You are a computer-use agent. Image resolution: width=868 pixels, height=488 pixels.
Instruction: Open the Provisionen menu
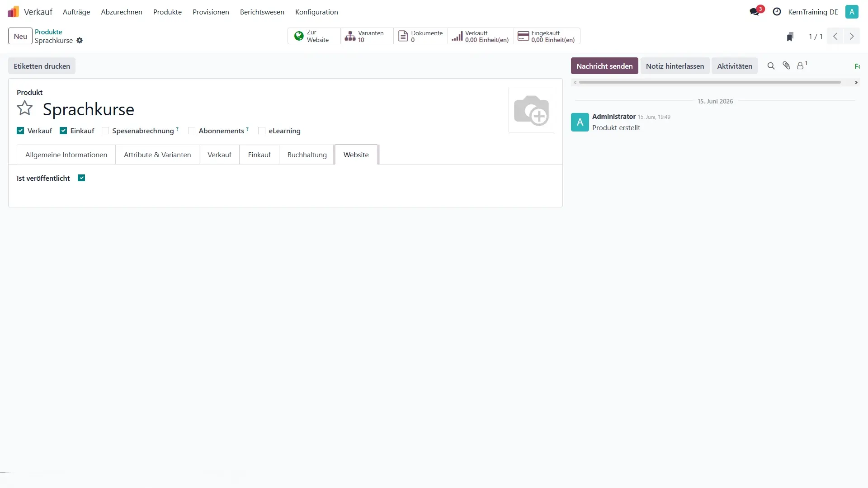[x=211, y=12]
